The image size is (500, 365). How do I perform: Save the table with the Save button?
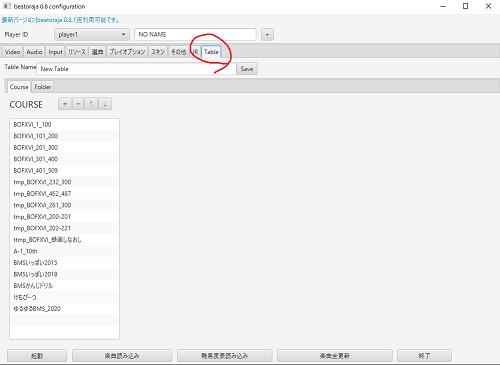coord(247,69)
